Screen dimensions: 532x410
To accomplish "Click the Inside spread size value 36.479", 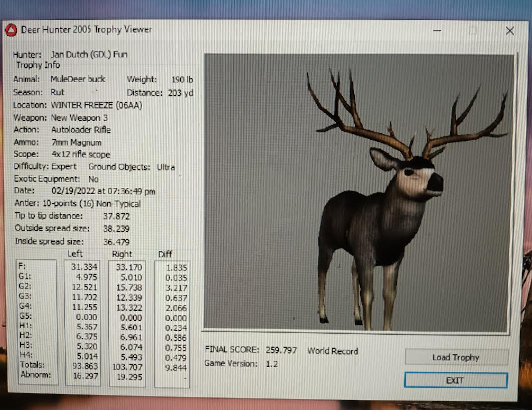I will click(116, 242).
